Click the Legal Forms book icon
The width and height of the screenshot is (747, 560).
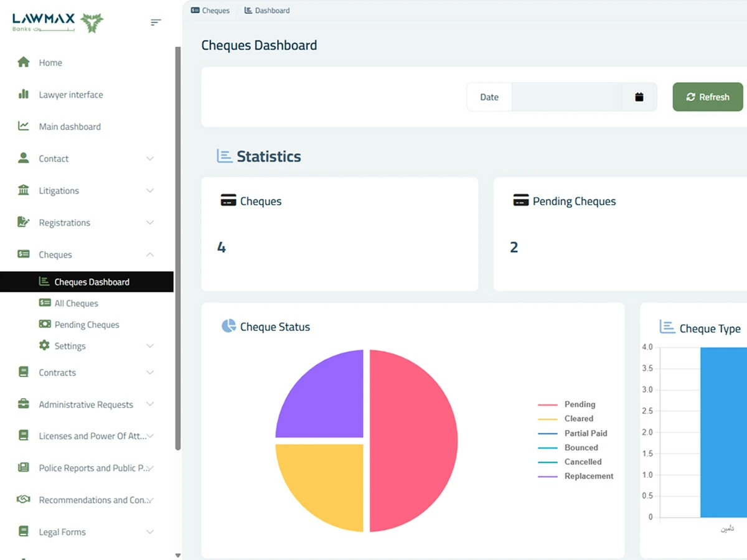(x=24, y=531)
